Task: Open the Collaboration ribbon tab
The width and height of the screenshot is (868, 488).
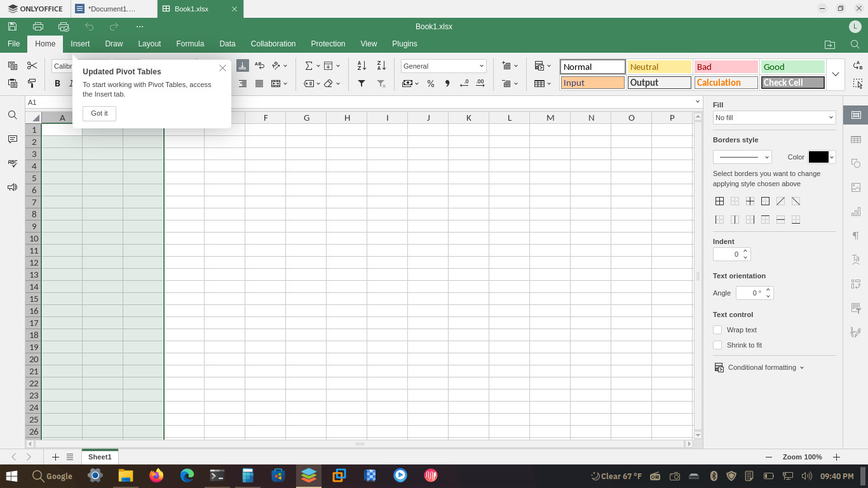Action: click(x=273, y=44)
